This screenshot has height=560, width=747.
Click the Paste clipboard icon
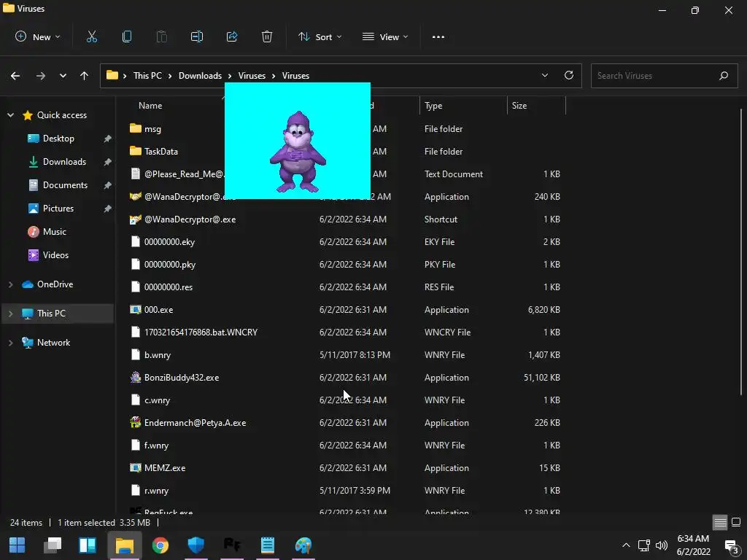point(162,36)
